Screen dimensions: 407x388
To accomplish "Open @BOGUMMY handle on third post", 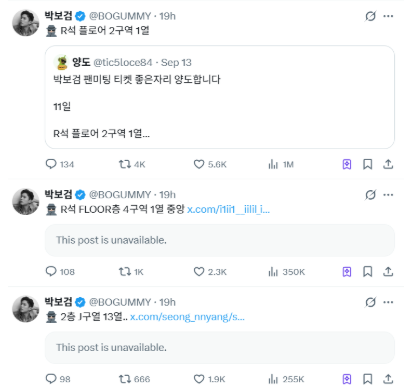I will coord(120,302).
